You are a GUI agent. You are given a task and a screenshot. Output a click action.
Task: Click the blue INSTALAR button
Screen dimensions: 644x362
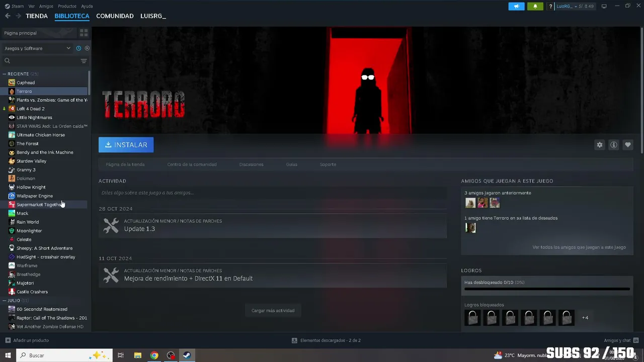pos(126,145)
